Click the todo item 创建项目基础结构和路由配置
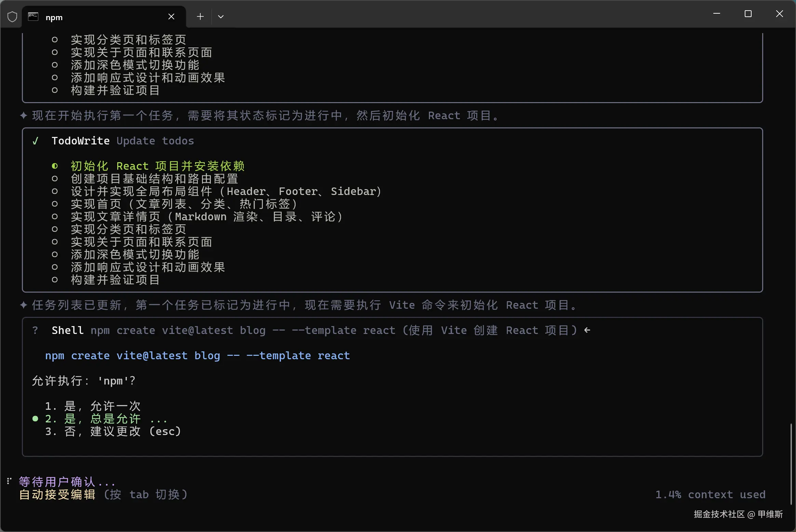 coord(154,179)
